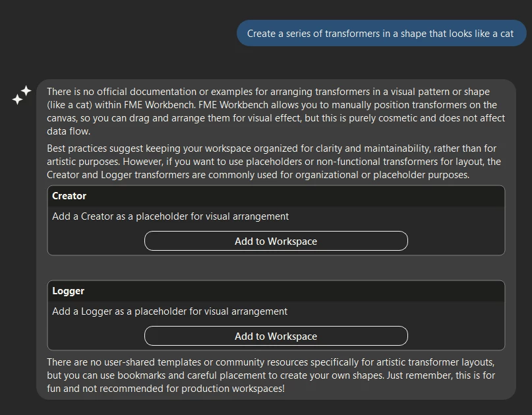532x415 pixels.
Task: Click the paragraph starting 'Best practices suggest'
Action: click(x=274, y=162)
